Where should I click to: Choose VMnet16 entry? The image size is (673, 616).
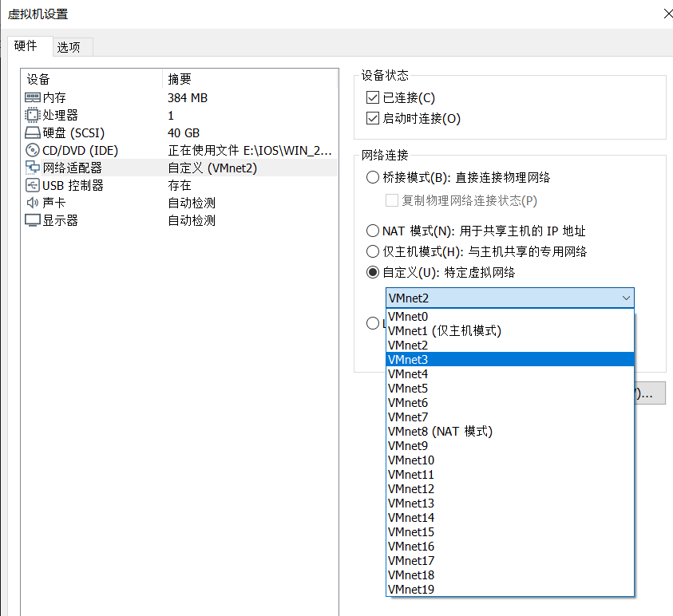pos(510,547)
